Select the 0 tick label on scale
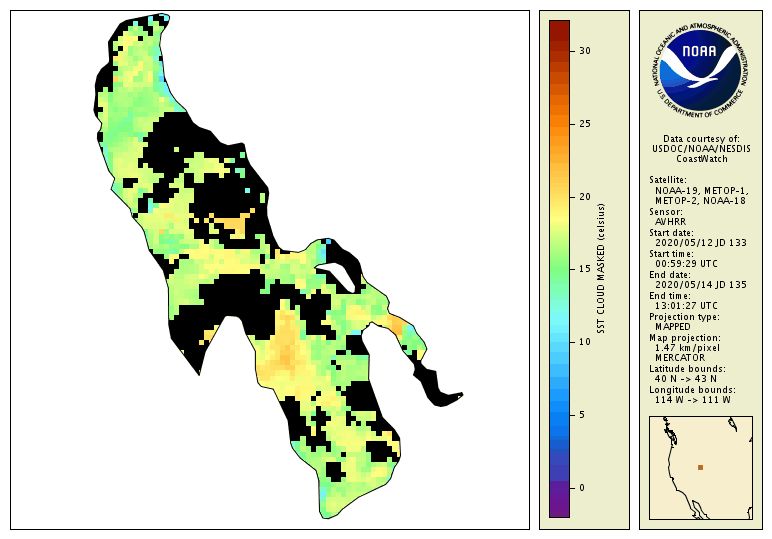772x539 pixels. click(582, 488)
